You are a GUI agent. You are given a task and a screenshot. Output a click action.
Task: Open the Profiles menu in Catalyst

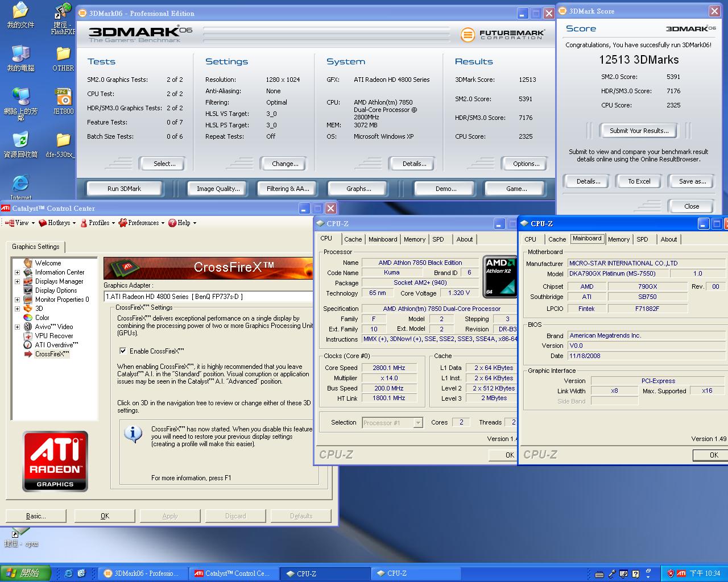(97, 223)
